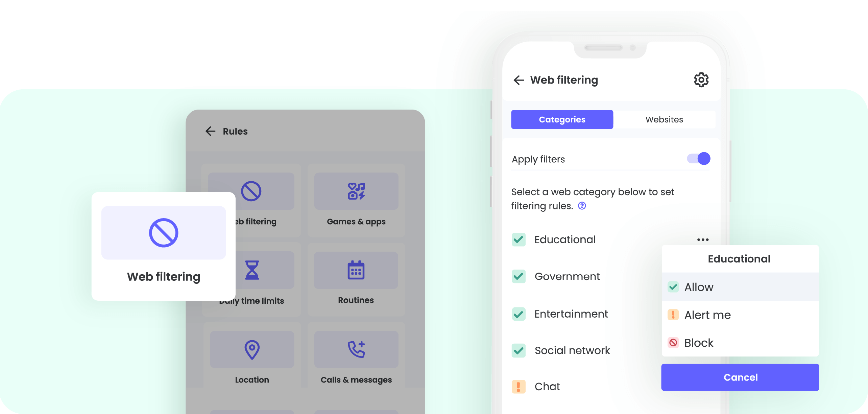Screen dimensions: 868x414
Task: Open Web filtering settings gear
Action: click(x=700, y=79)
